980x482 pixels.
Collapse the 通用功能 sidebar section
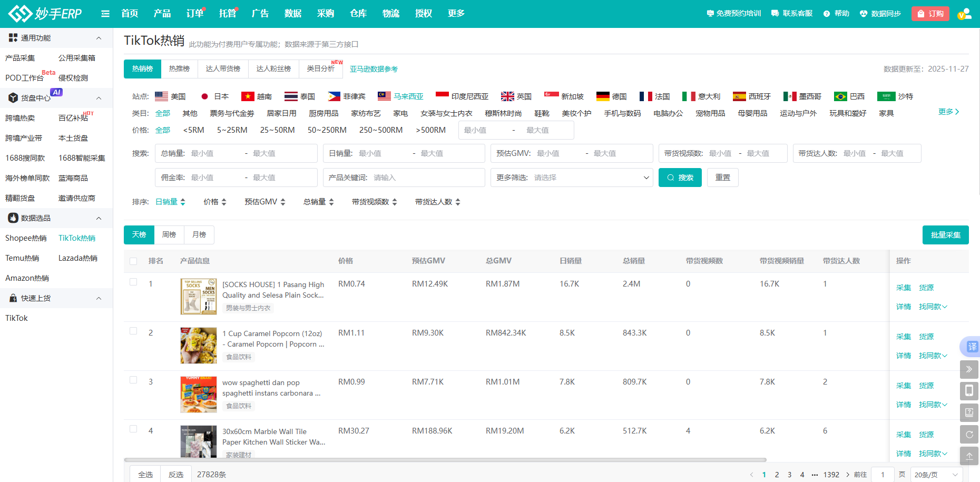(x=99, y=38)
